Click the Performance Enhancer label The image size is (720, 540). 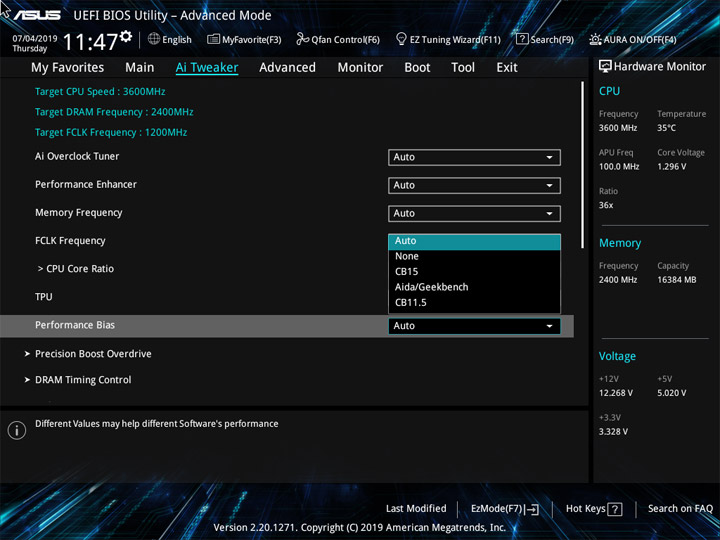[86, 185]
